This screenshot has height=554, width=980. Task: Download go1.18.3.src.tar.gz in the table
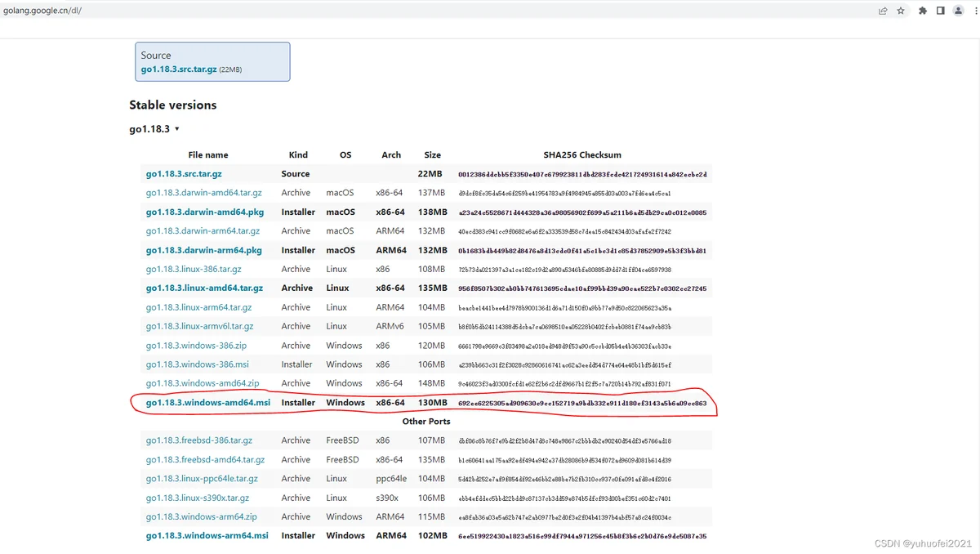[x=184, y=174]
